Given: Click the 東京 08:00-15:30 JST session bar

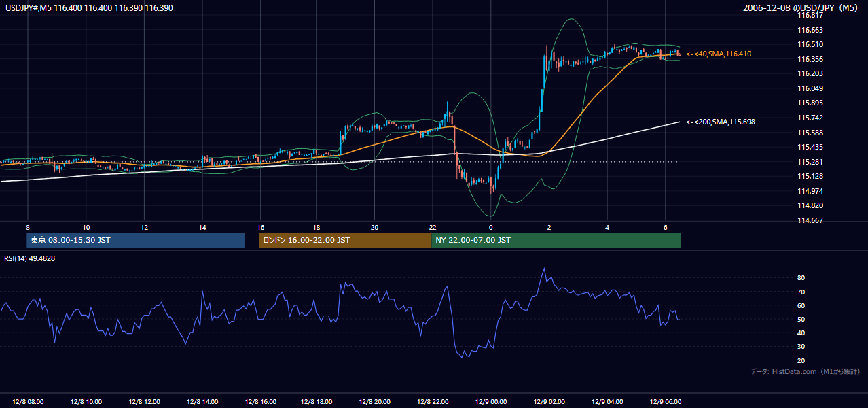Looking at the screenshot, I should coord(136,240).
